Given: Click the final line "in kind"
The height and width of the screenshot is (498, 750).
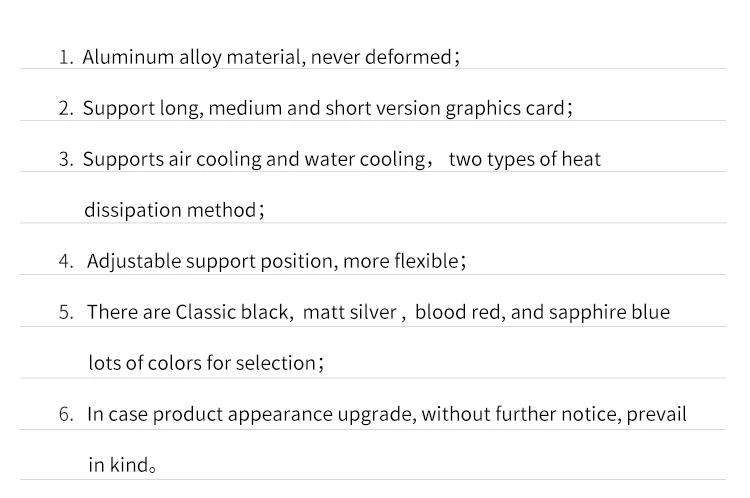Looking at the screenshot, I should [118, 465].
